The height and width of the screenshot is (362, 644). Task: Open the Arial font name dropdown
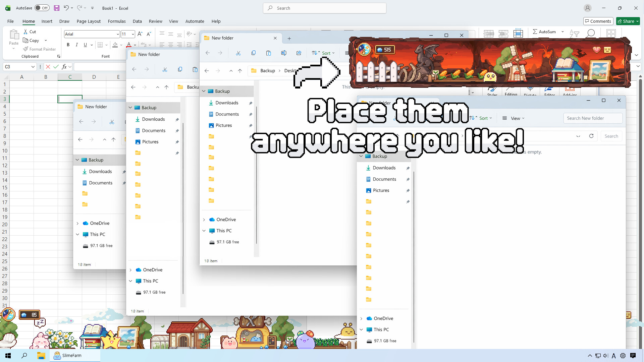(118, 34)
